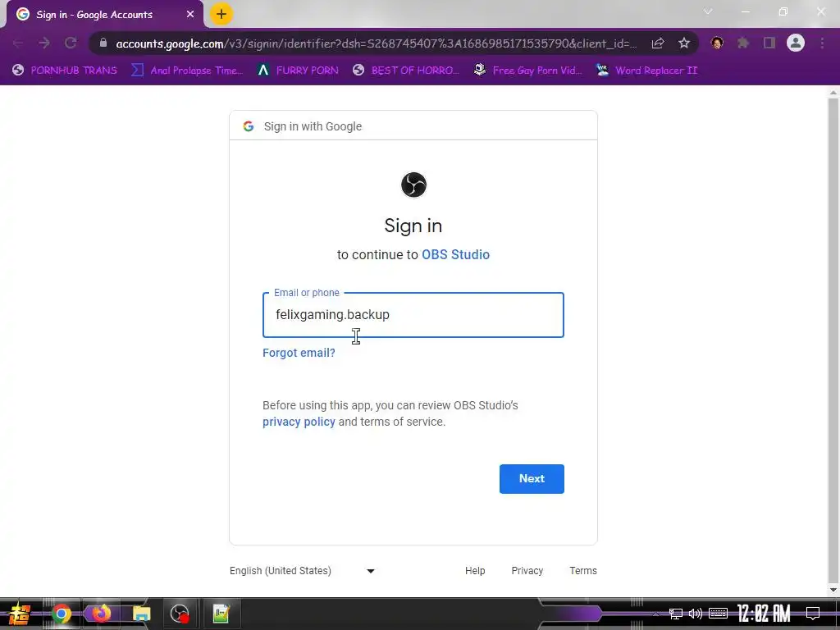
Task: Expand the English (United States) language dropdown
Action: pyautogui.click(x=302, y=571)
